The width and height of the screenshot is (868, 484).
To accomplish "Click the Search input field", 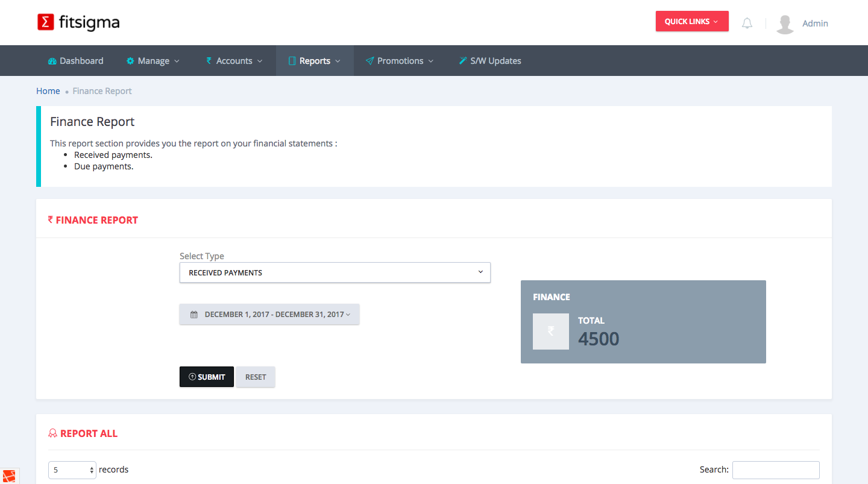I will click(775, 470).
